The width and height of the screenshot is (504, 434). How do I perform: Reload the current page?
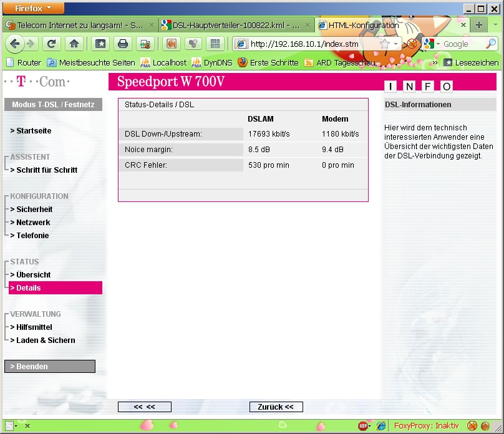(x=51, y=44)
